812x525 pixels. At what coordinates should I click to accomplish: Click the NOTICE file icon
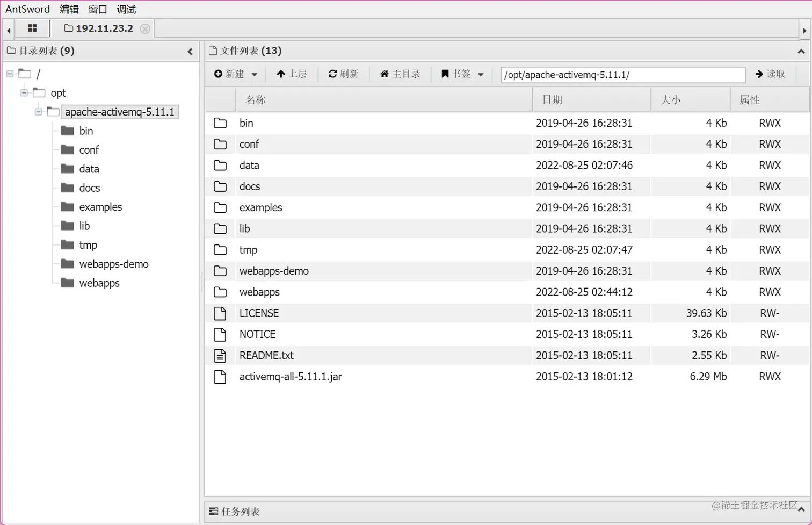pos(220,334)
